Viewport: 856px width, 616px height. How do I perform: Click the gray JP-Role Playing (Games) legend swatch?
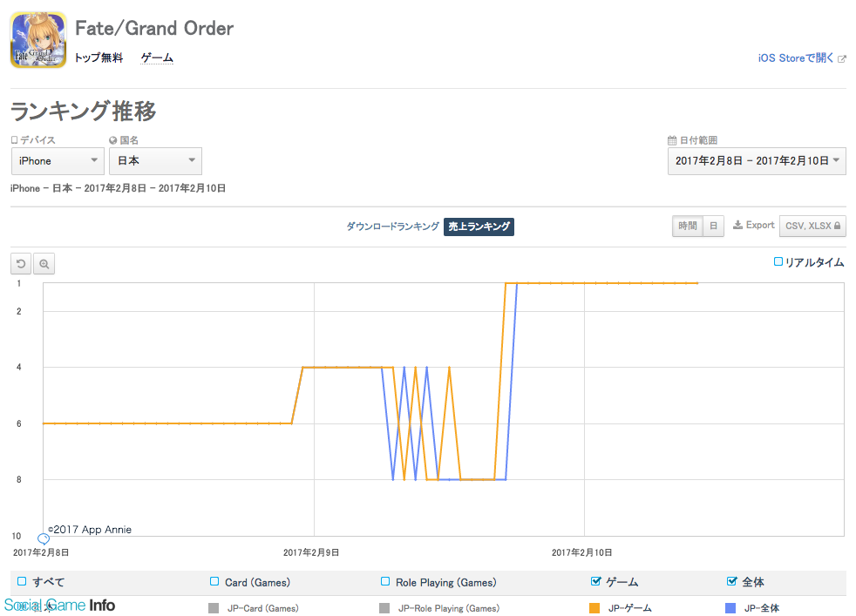[x=384, y=608]
